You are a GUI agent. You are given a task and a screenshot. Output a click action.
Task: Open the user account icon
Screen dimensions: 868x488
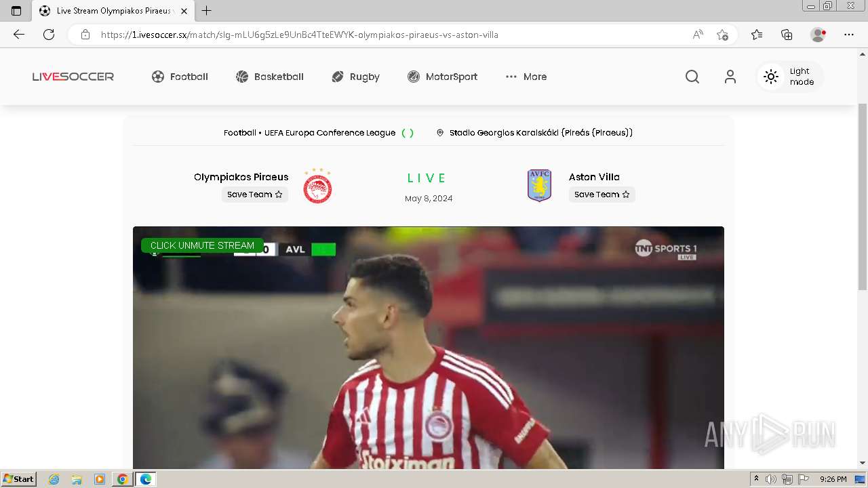[730, 77]
